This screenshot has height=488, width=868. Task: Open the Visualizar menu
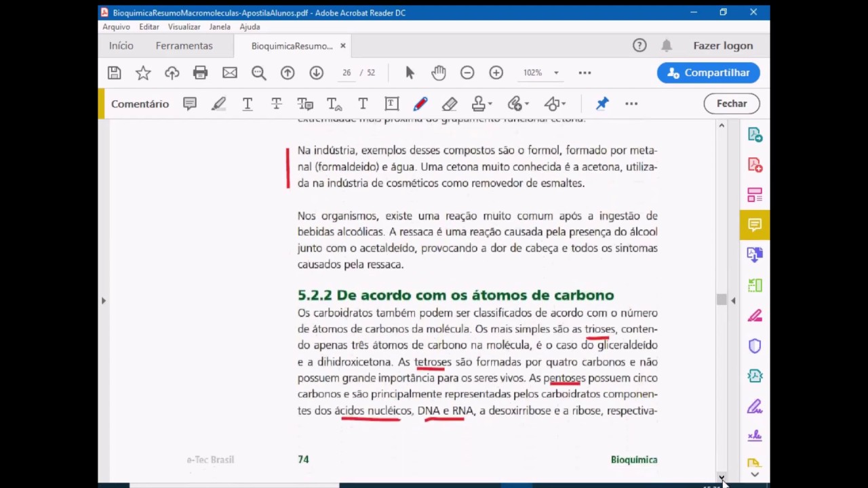184,26
